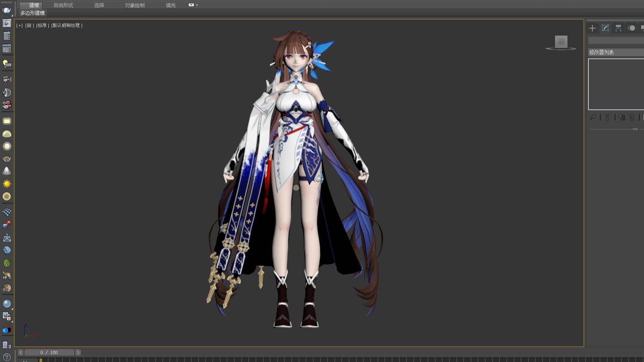Click the 默认明暗处理 viewport shading label
Viewport: 644px width, 362px height.
coord(67,26)
